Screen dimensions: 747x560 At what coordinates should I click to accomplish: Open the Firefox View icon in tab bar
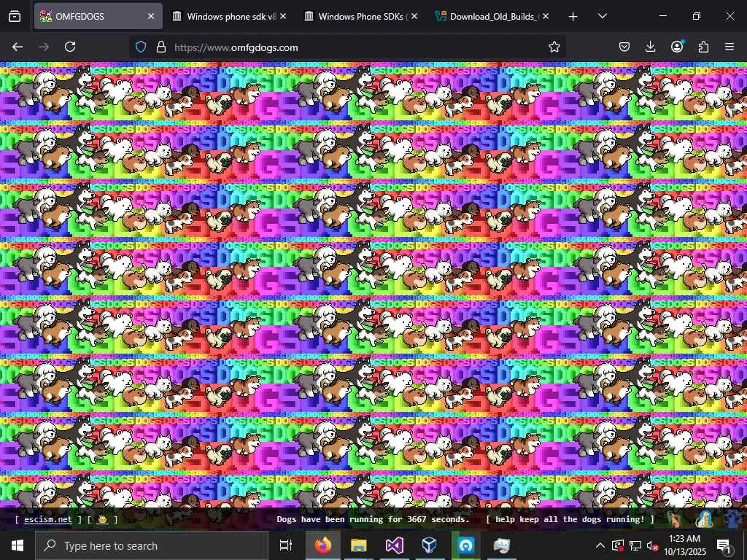[15, 16]
